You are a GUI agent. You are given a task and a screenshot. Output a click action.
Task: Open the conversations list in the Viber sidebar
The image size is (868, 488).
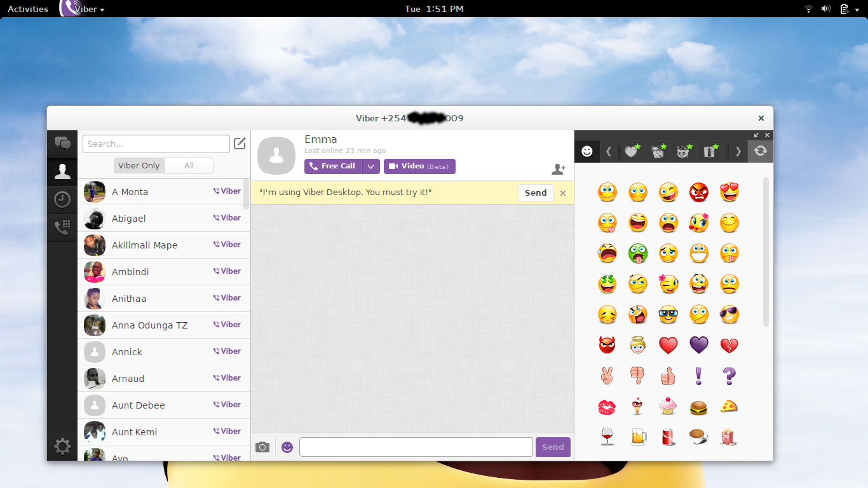(x=62, y=144)
